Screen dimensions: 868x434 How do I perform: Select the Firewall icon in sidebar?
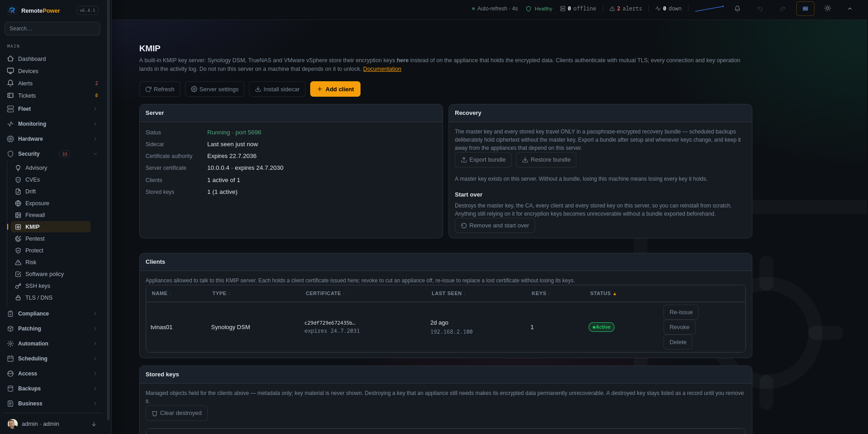[x=18, y=215]
